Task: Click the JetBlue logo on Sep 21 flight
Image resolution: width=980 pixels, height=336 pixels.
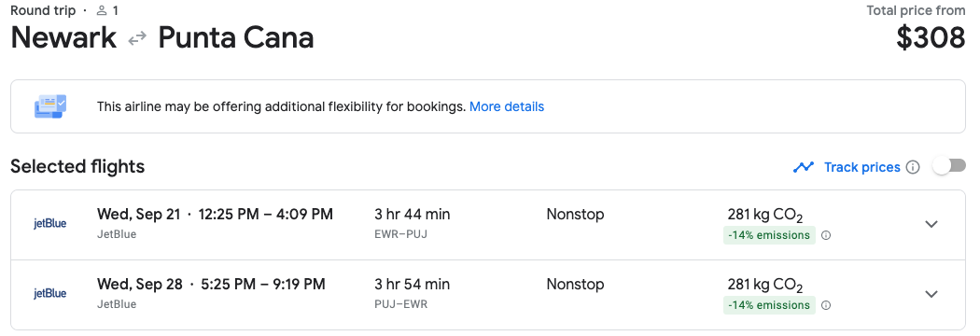Action: (50, 224)
